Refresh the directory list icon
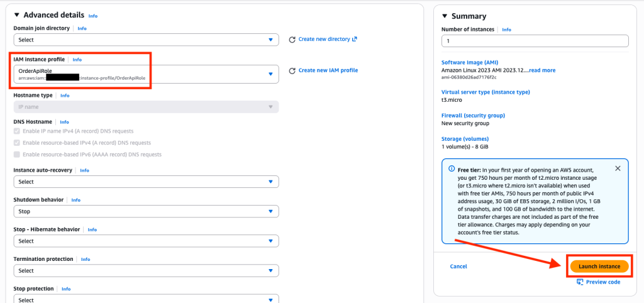This screenshot has height=303, width=644. point(292,40)
